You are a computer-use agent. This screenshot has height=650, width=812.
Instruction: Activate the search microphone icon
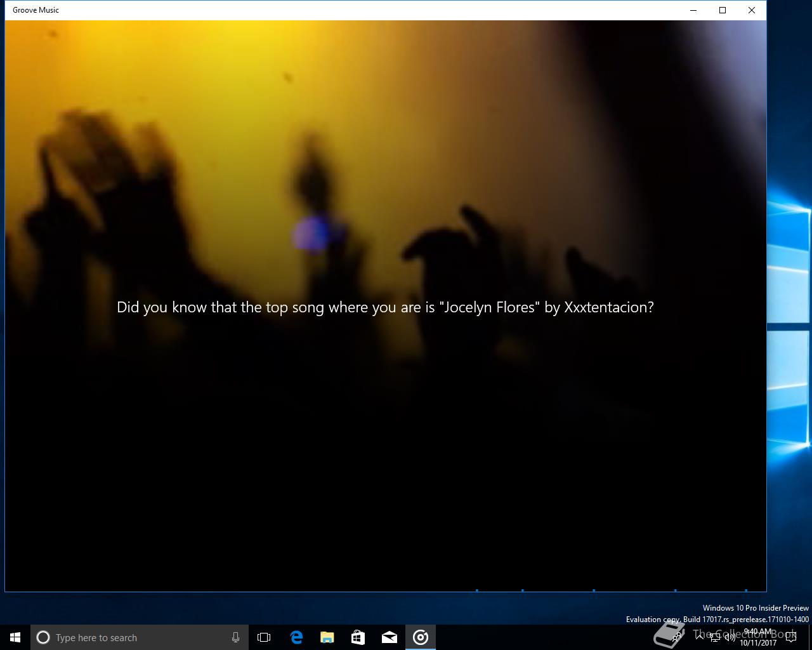click(x=235, y=637)
